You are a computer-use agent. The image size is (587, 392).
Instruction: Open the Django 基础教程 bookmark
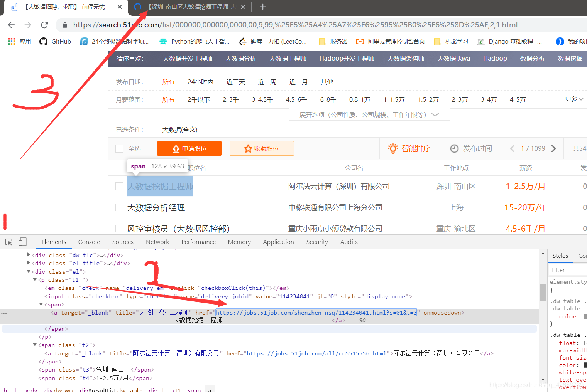(509, 41)
